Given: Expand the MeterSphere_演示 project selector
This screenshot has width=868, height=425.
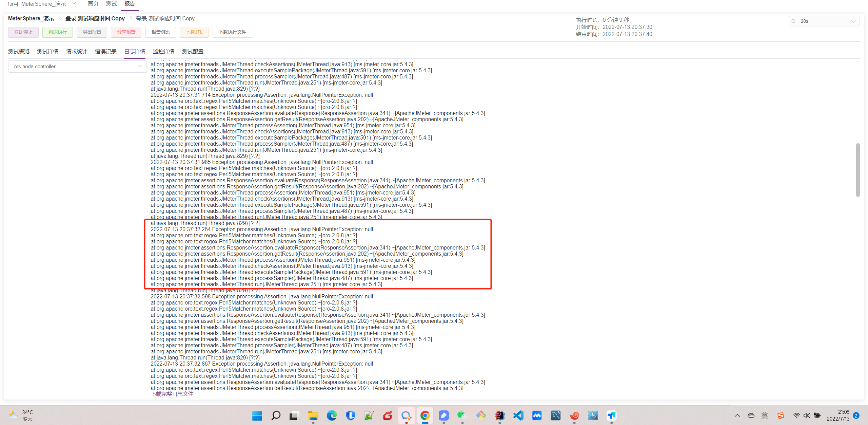Looking at the screenshot, I should (x=74, y=4).
